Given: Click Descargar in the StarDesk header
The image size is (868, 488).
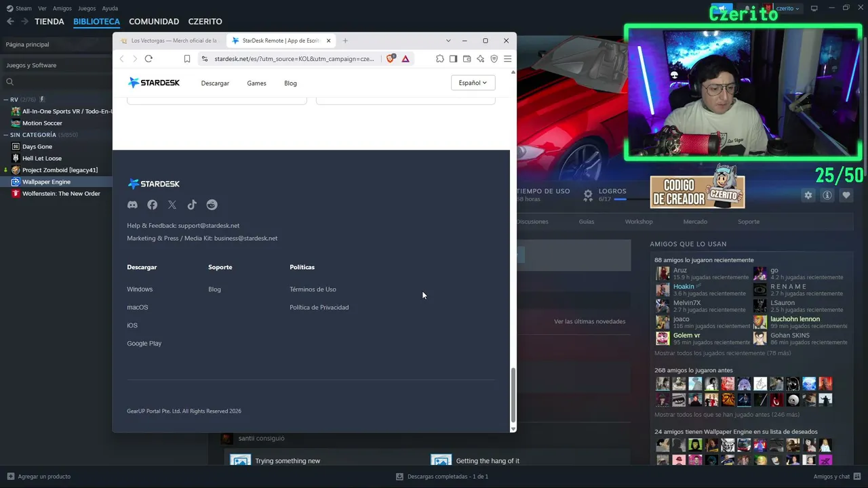Looking at the screenshot, I should tap(215, 83).
